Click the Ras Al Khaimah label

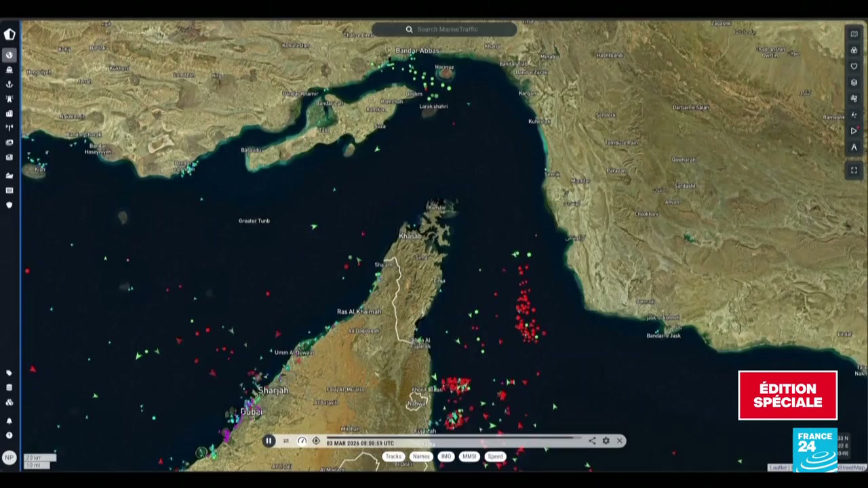(x=359, y=311)
